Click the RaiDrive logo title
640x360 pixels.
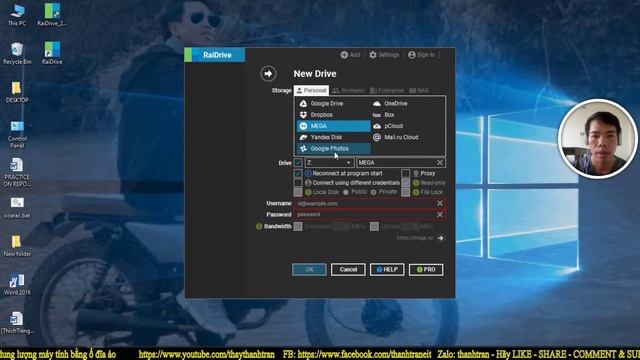[215, 55]
